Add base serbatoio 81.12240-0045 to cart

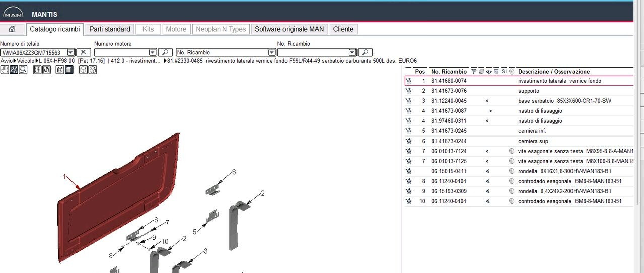click(x=409, y=101)
